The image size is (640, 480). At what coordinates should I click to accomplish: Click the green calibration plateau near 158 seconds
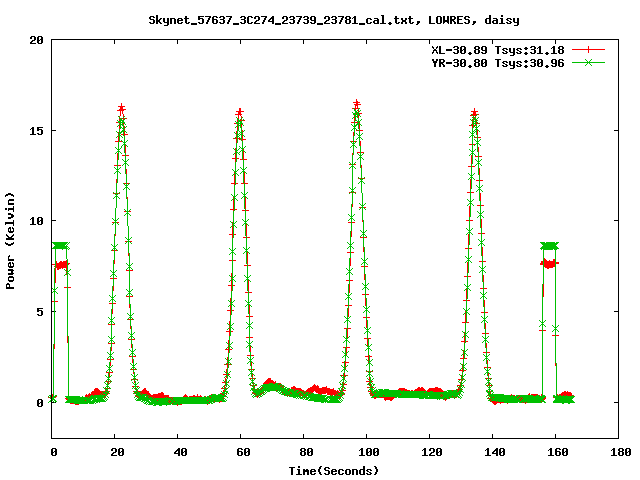549,246
